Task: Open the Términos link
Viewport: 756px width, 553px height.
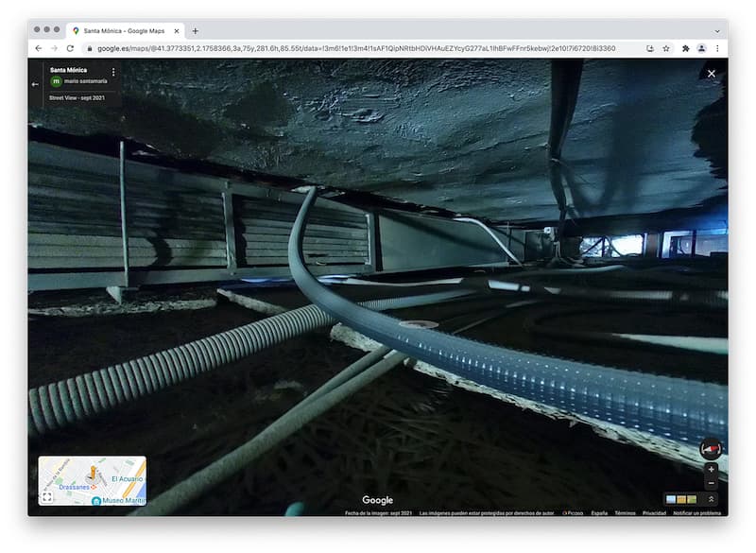Action: coord(625,513)
